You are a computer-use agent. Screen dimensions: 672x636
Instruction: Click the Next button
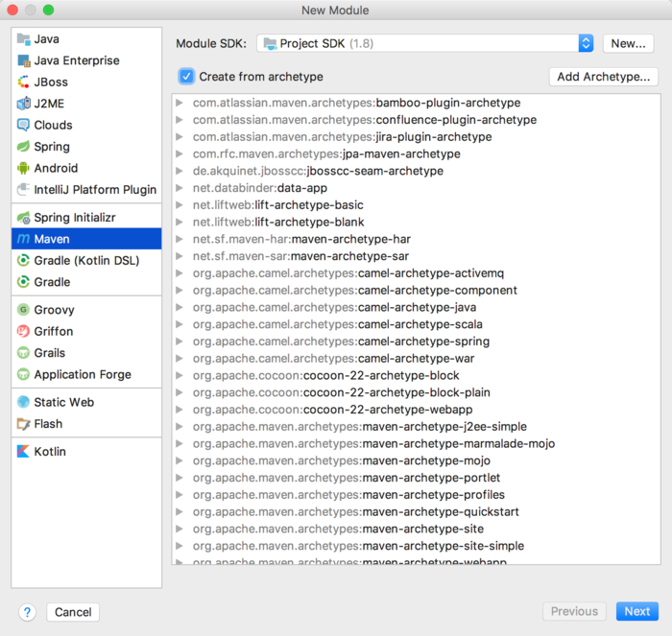(x=636, y=611)
